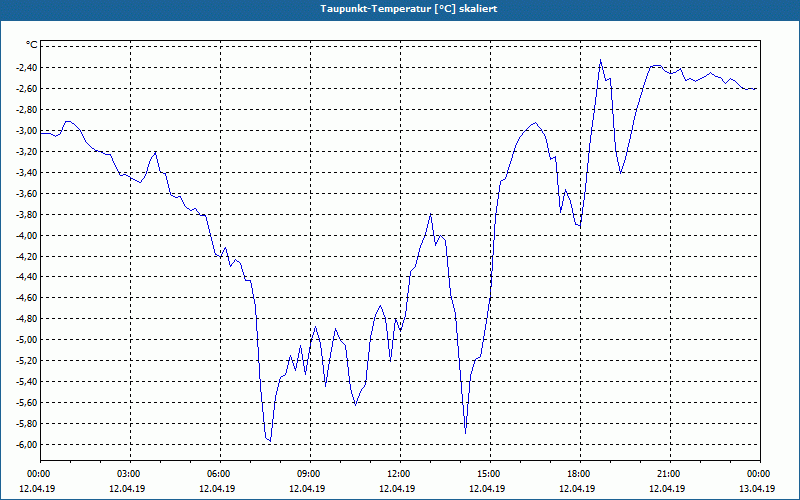Click the '-3,00' y-axis value

pyautogui.click(x=26, y=130)
